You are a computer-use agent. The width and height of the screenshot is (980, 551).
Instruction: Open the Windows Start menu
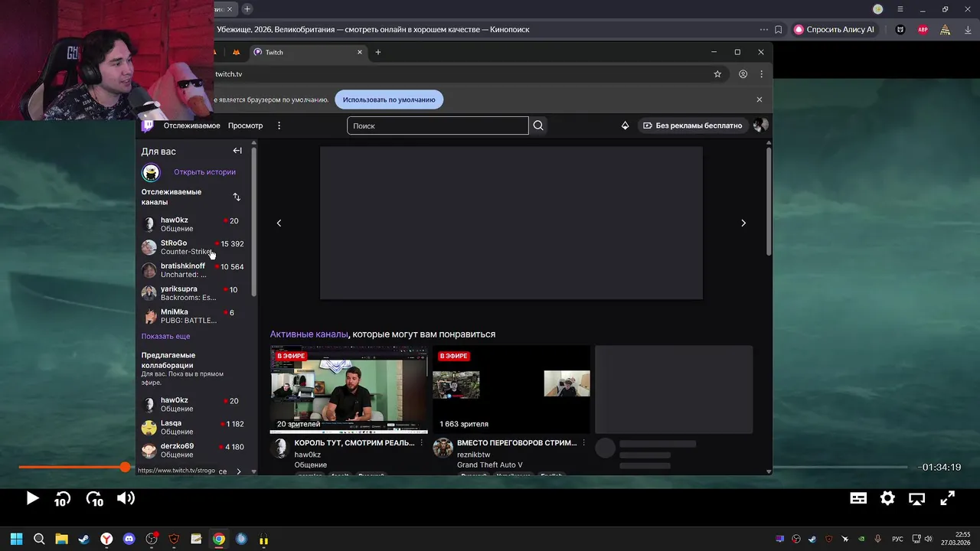point(16,539)
